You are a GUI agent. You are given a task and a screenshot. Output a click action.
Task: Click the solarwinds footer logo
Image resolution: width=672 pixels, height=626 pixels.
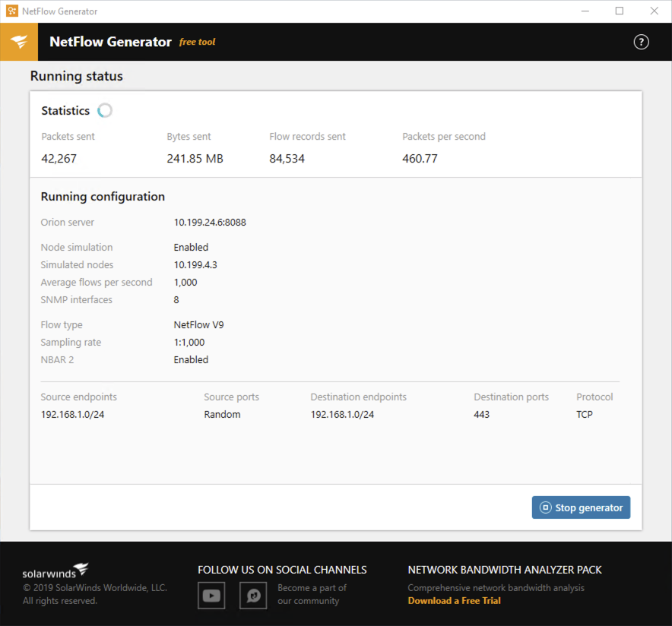[55, 571]
